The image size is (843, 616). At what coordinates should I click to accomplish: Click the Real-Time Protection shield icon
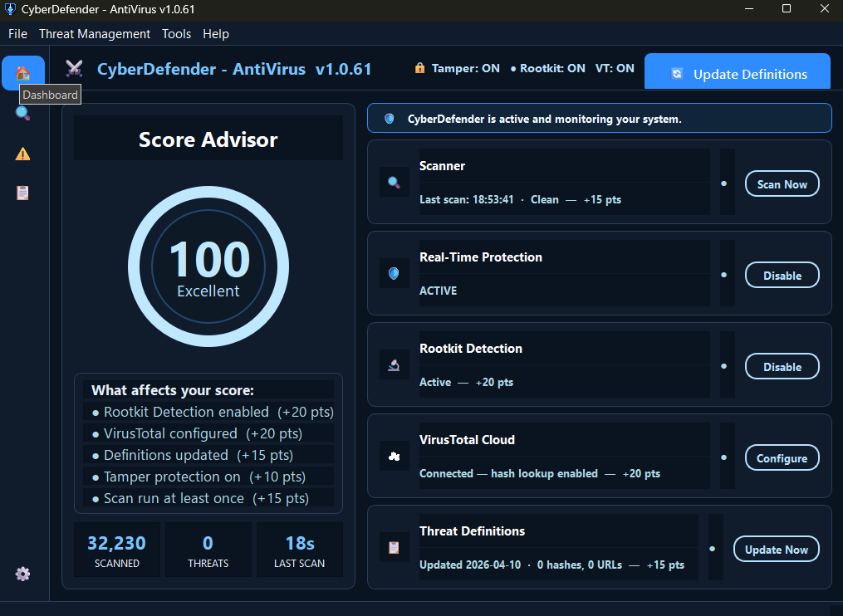(394, 274)
